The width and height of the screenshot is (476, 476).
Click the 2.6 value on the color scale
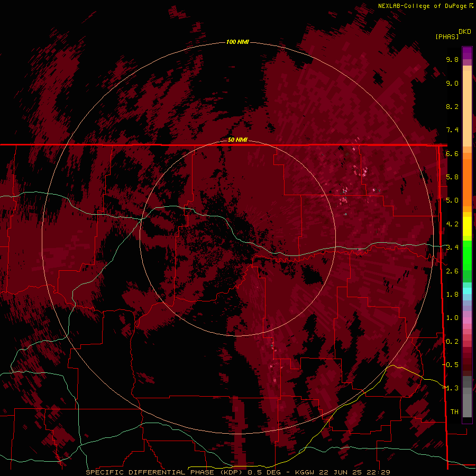pos(452,271)
